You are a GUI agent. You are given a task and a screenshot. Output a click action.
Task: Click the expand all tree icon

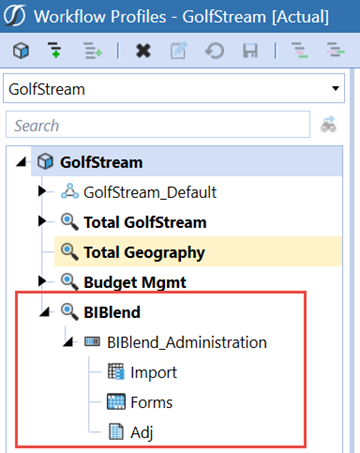pos(299,50)
